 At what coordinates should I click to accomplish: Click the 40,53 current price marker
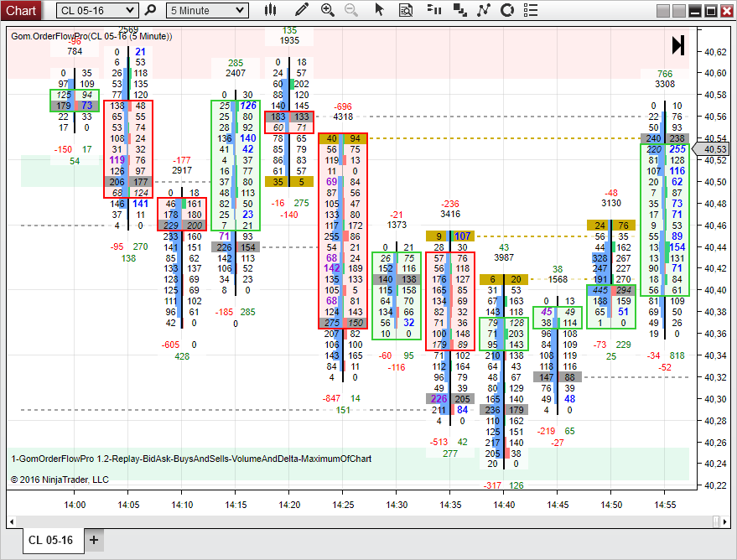coord(711,149)
